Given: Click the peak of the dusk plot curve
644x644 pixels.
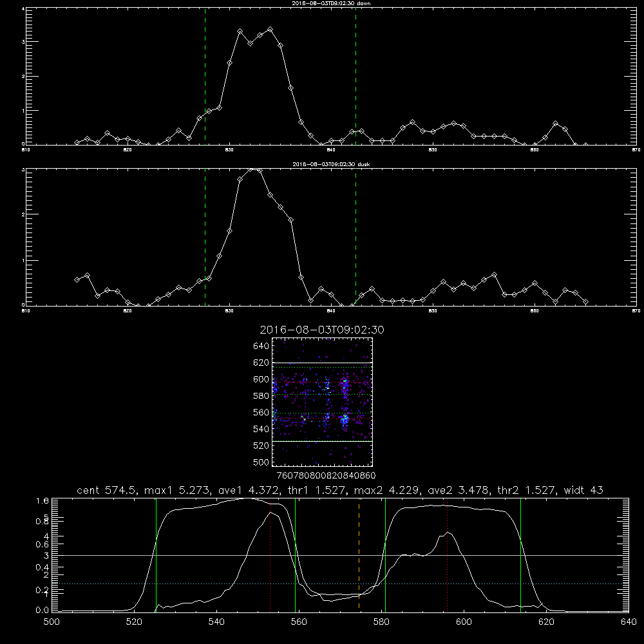Looking at the screenshot, I should pyautogui.click(x=251, y=169).
